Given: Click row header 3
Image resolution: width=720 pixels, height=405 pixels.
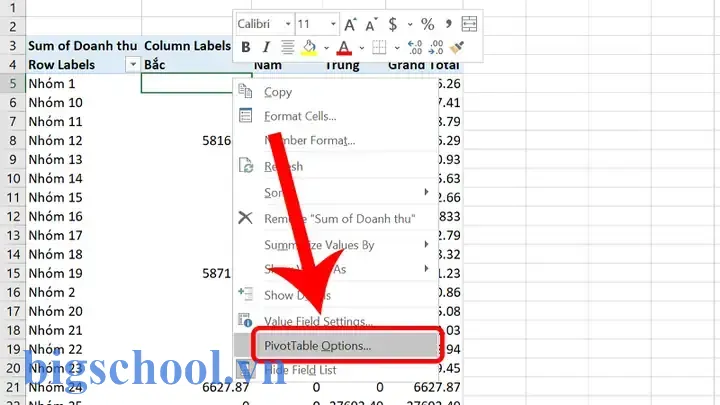Looking at the screenshot, I should point(12,45).
